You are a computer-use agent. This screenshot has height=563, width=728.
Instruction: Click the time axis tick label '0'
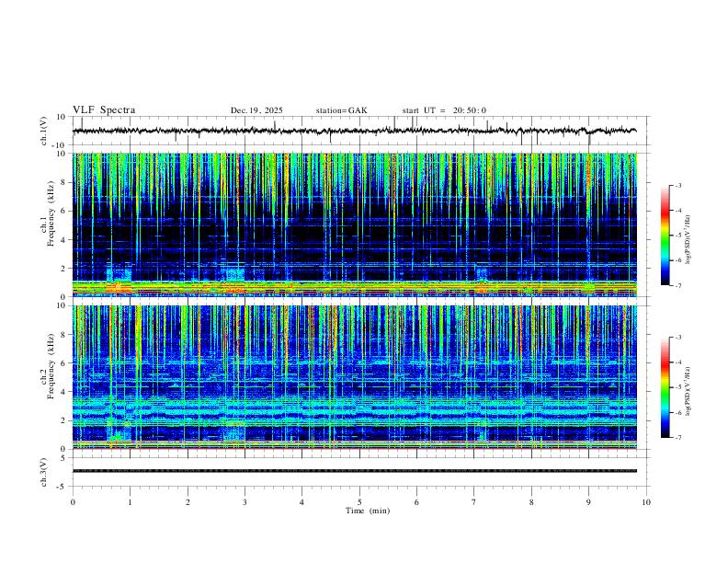tap(73, 502)
